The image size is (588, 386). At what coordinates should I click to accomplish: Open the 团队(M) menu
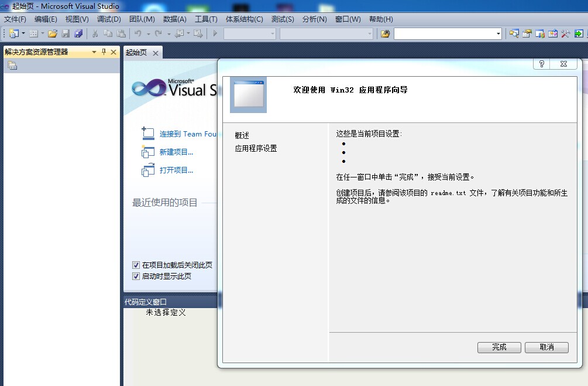tap(142, 19)
